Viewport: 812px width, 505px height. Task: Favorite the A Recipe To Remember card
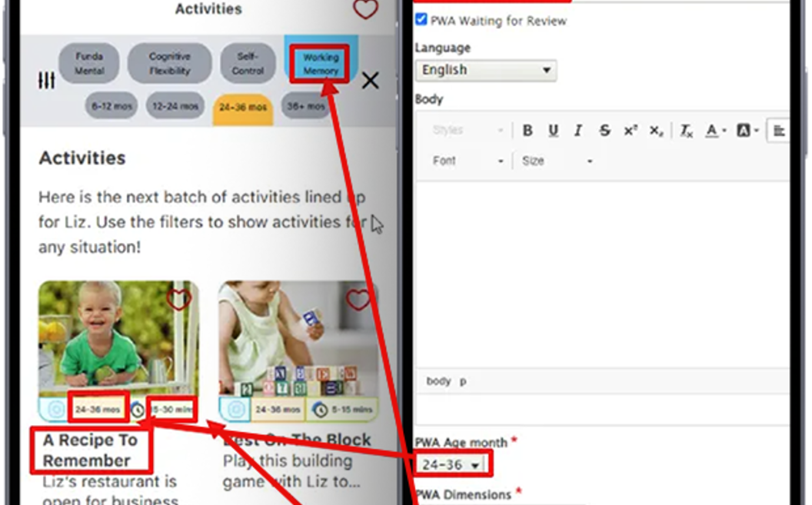179,299
